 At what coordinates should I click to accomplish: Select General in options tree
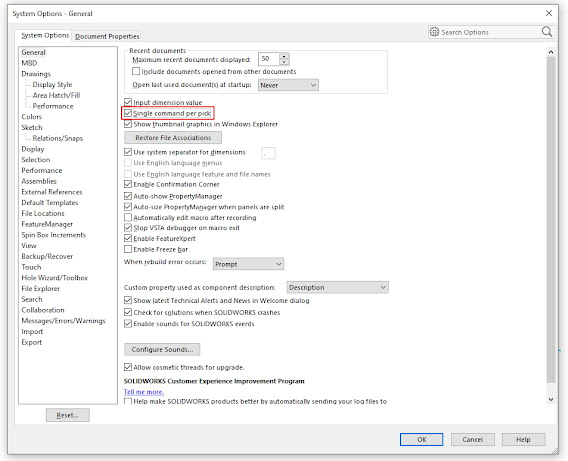[x=33, y=52]
